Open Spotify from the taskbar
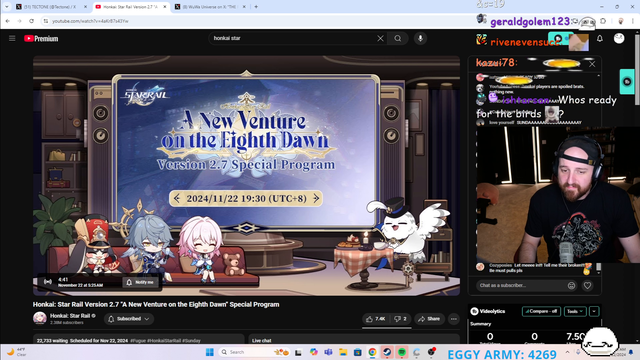Screen dimensions: 640x360 (x=402, y=352)
